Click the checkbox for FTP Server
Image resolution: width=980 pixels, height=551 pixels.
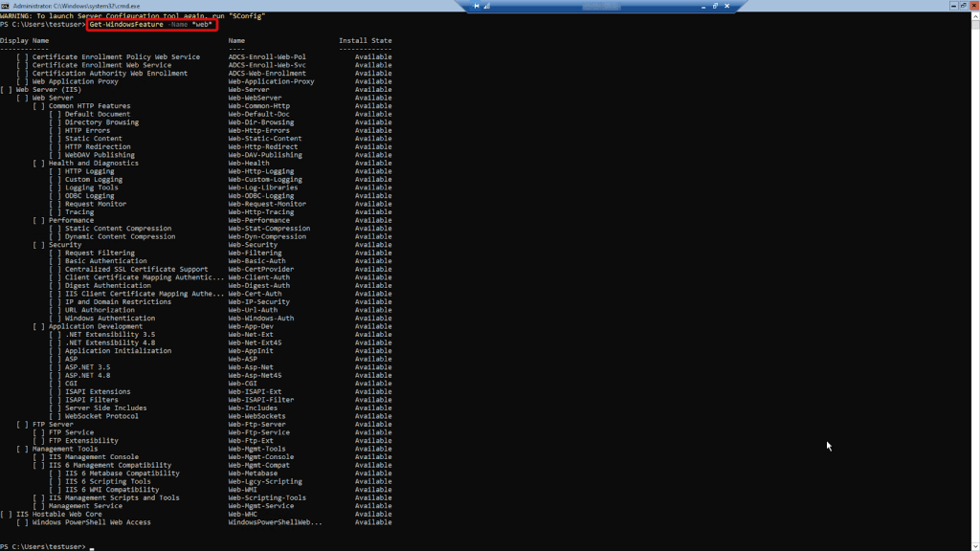click(x=23, y=425)
